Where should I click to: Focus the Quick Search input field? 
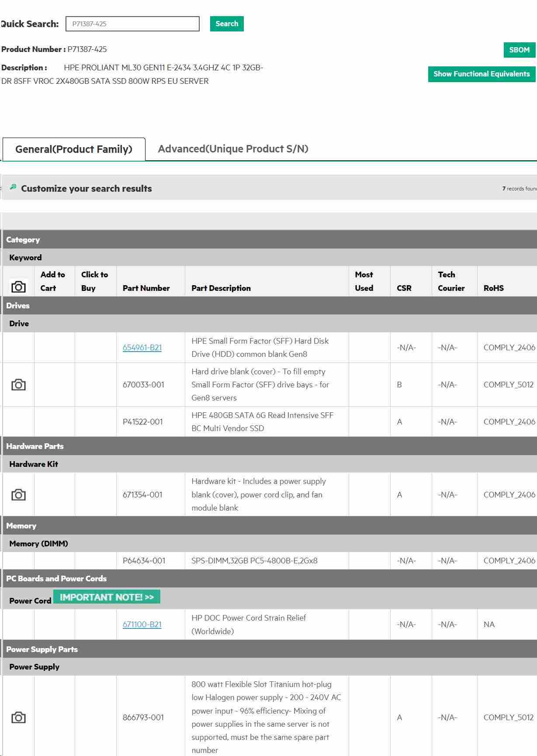coord(132,24)
